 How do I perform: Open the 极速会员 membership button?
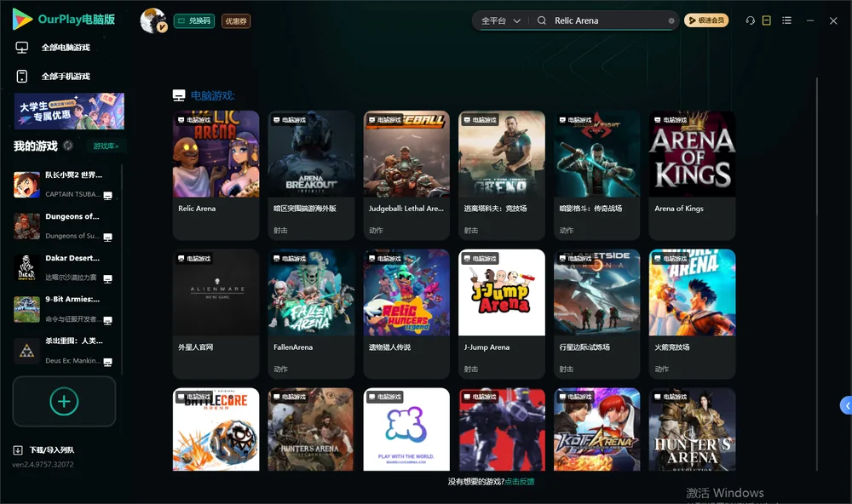pos(706,20)
